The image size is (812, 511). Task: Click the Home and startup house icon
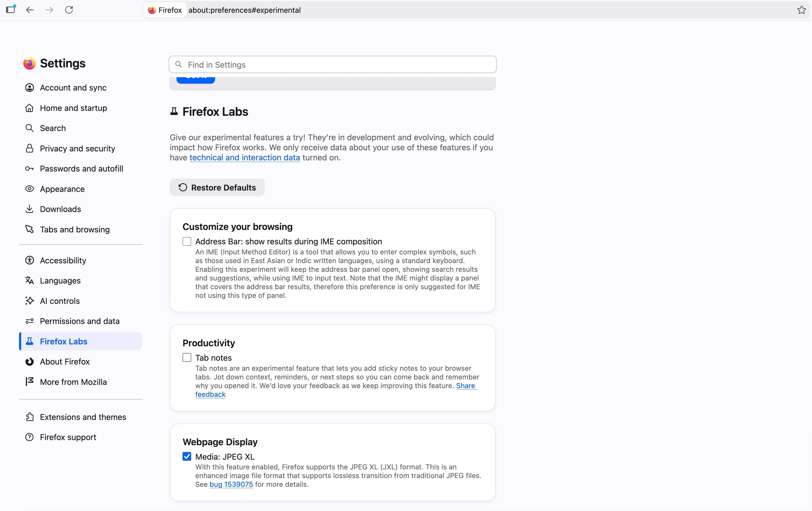point(30,108)
